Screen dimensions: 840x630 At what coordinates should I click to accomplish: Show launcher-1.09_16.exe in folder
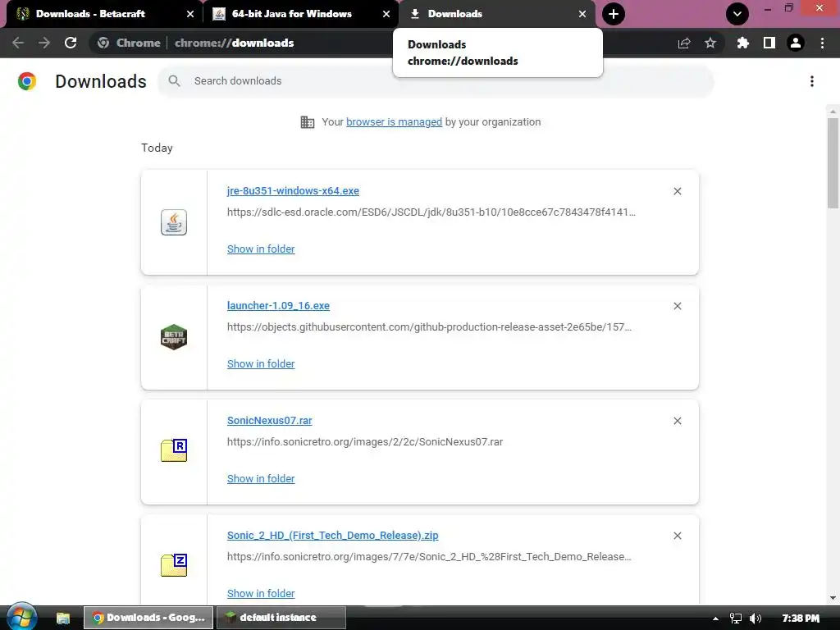(261, 363)
